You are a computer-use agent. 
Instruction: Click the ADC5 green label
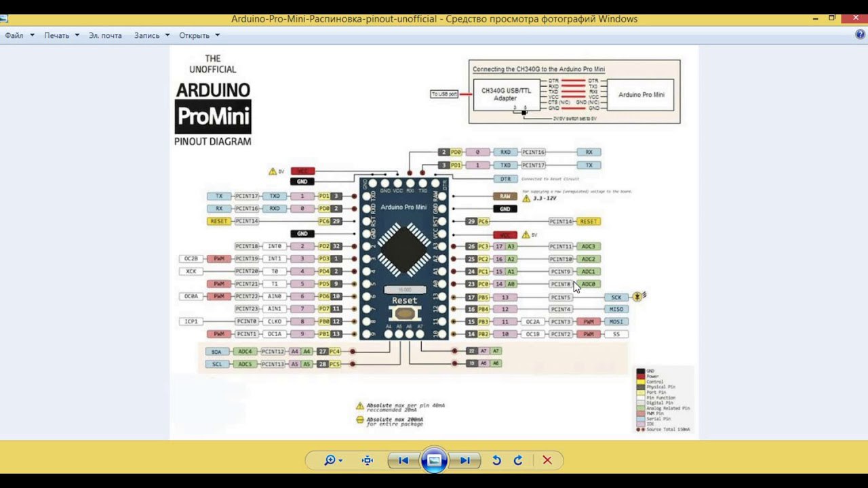pos(245,364)
